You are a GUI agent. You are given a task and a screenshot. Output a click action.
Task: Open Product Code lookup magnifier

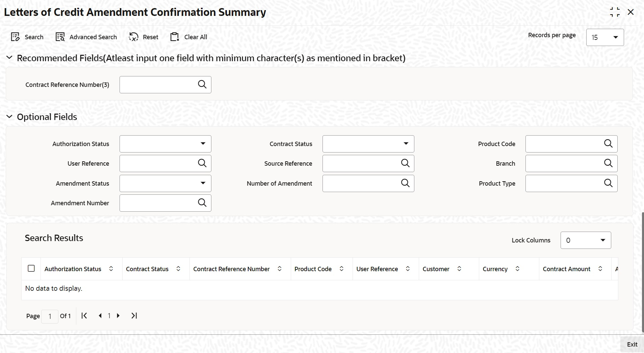(x=608, y=144)
